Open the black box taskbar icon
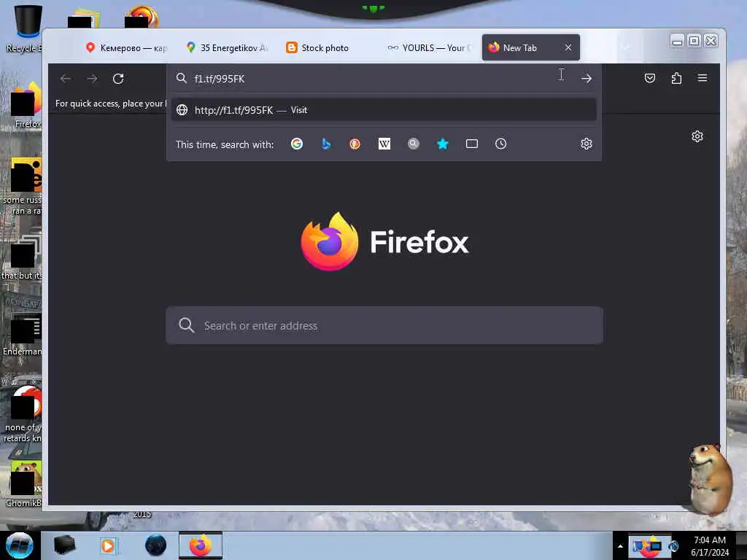Screen dimensions: 747x560 [64, 545]
